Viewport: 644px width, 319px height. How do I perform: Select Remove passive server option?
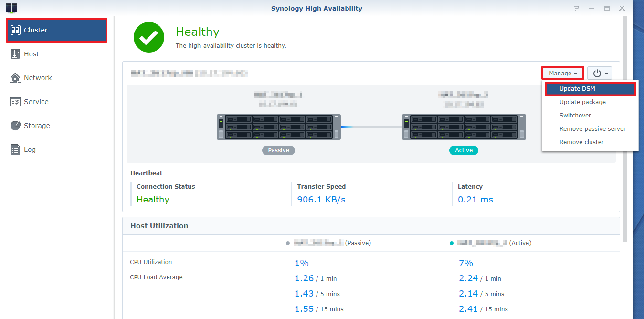point(592,129)
